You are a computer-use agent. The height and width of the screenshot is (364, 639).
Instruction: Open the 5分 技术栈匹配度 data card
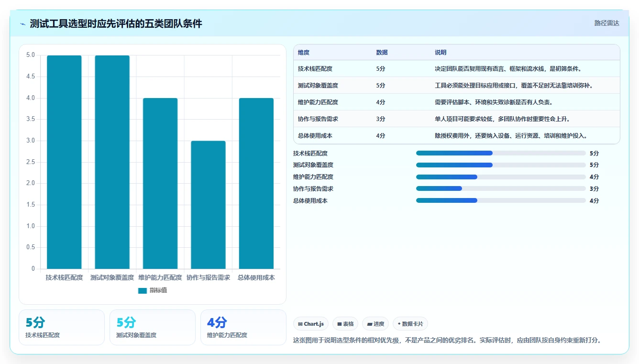tap(62, 327)
